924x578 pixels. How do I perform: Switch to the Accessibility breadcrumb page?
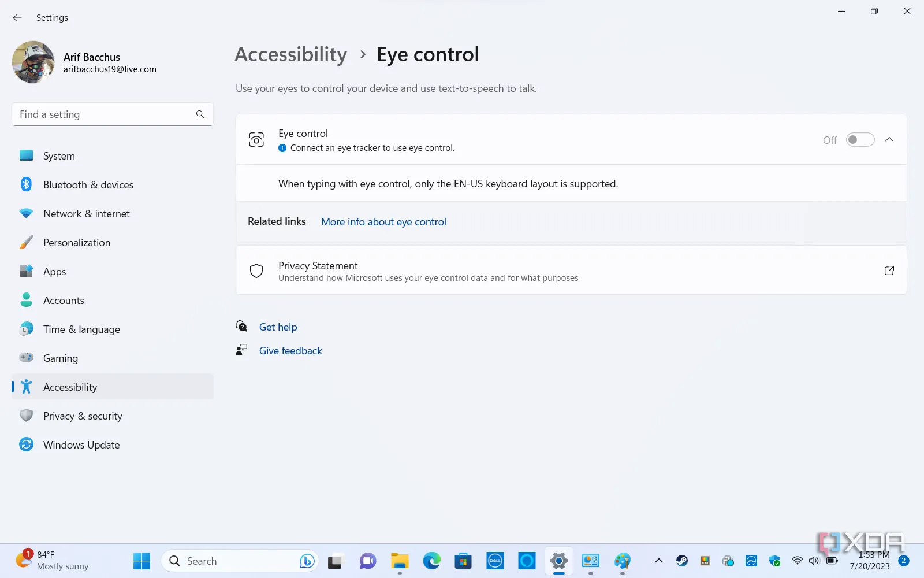point(290,54)
